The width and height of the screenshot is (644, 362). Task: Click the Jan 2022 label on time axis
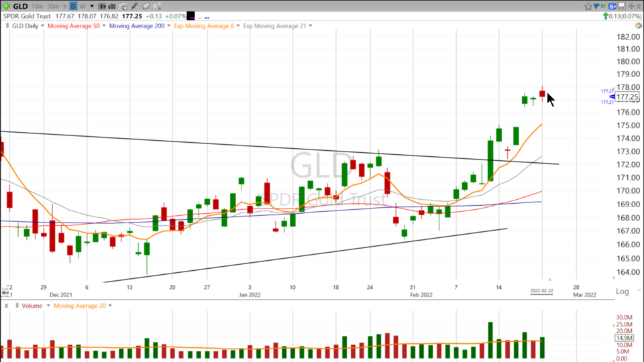click(250, 295)
